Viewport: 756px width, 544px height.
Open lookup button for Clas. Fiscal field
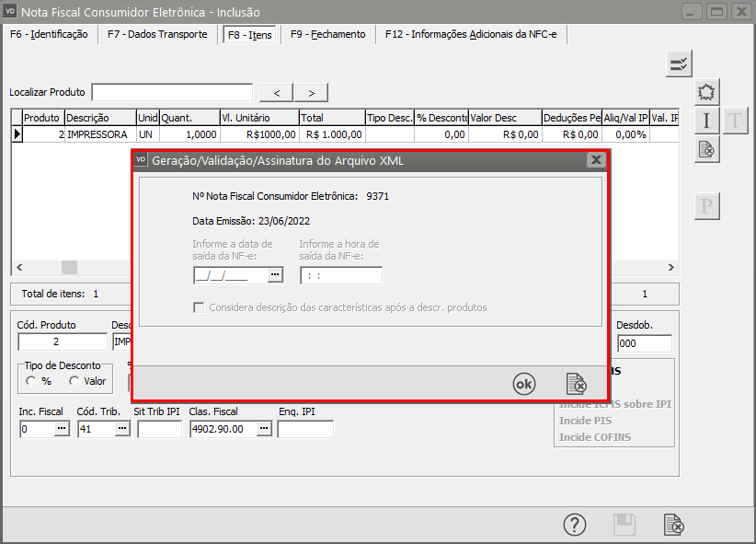click(x=264, y=429)
